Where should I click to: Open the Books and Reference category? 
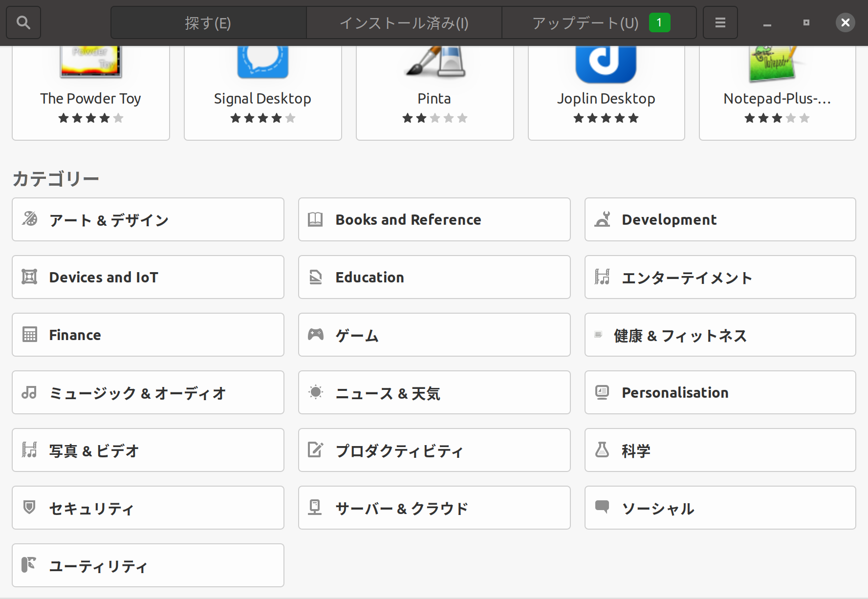(x=434, y=219)
